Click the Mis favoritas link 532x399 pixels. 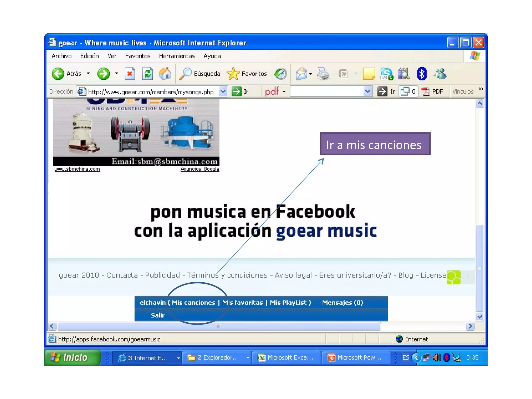243,303
